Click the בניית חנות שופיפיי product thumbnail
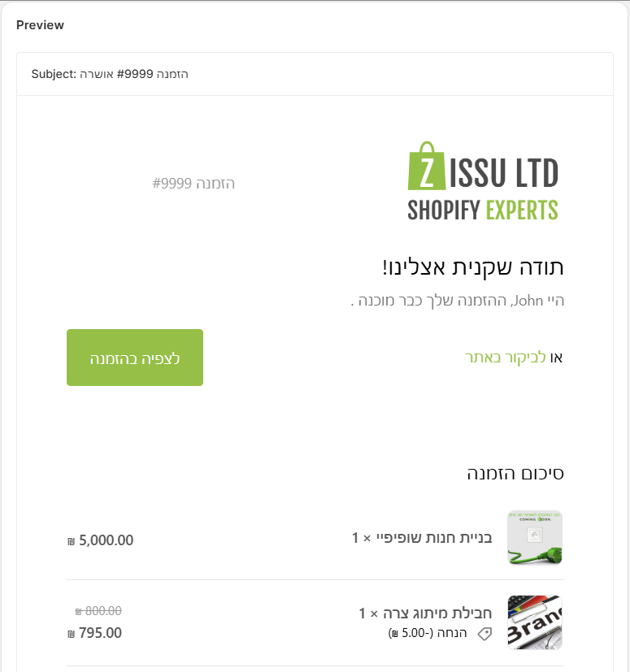 (x=534, y=537)
